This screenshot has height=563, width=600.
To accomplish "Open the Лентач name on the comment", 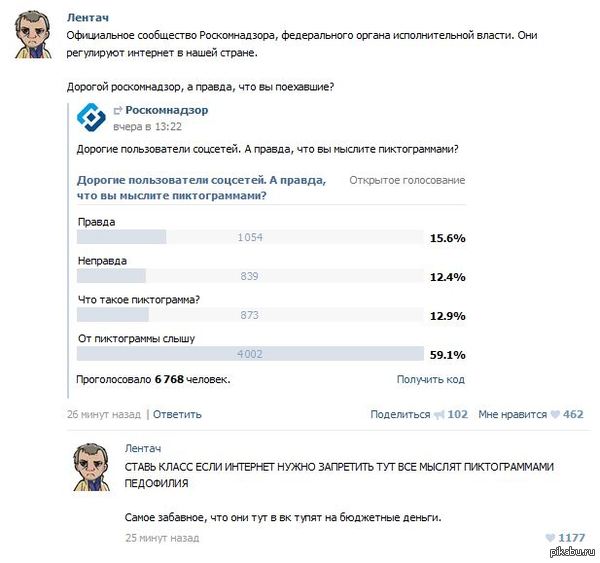I will (143, 449).
